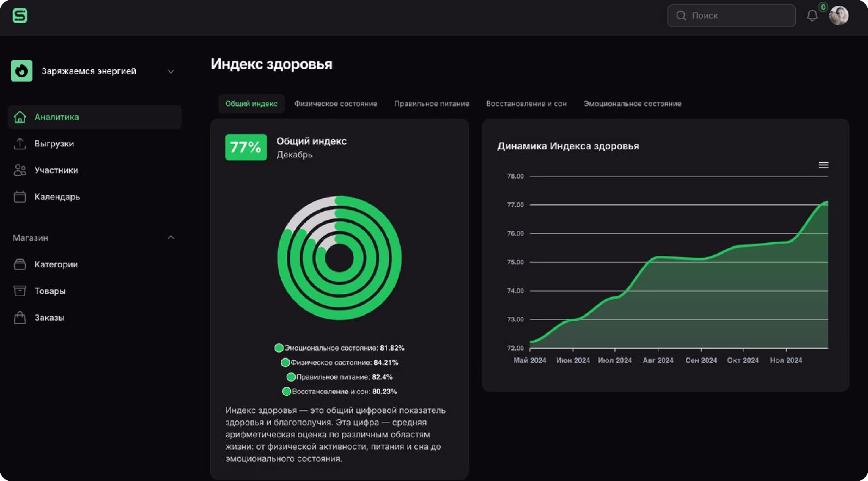Open notifications bell icon
Viewport: 868px width, 481px height.
tap(812, 16)
